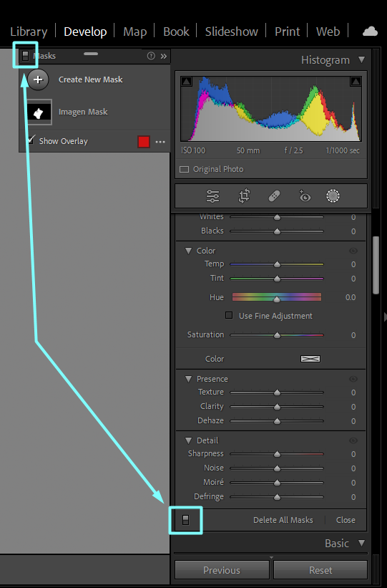Click the Clarity slider handle
Screen dimensions: 387x588
277,407
